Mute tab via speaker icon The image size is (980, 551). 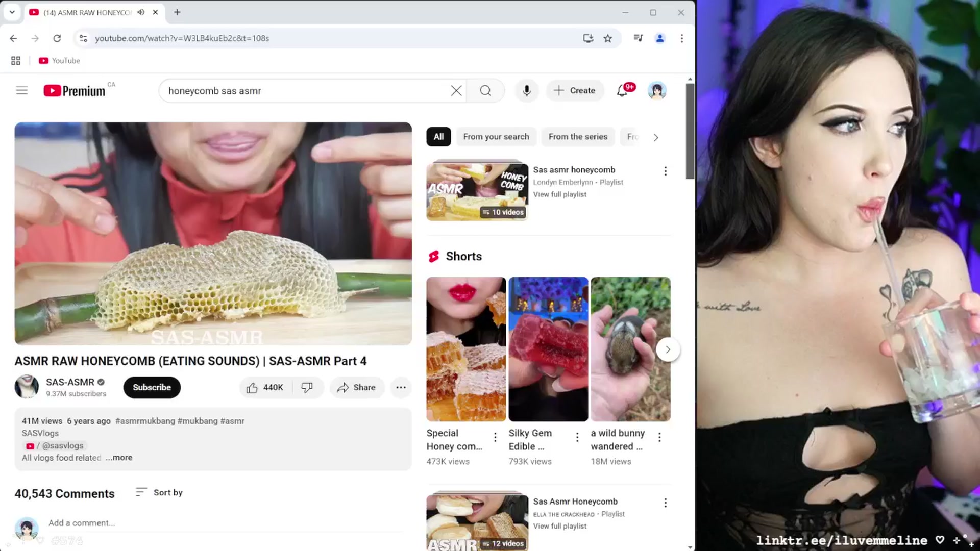click(141, 12)
